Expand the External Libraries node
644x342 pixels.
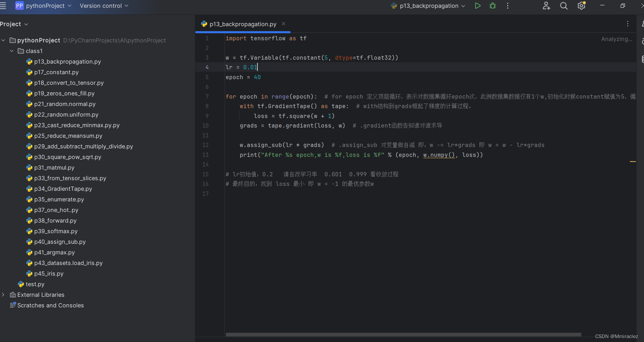pyautogui.click(x=3, y=295)
